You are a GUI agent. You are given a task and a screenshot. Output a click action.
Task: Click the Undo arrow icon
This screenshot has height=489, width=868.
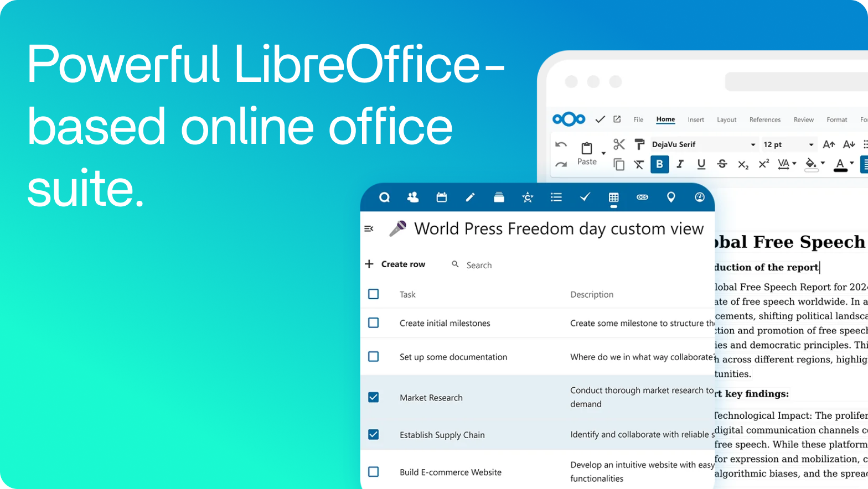point(561,144)
